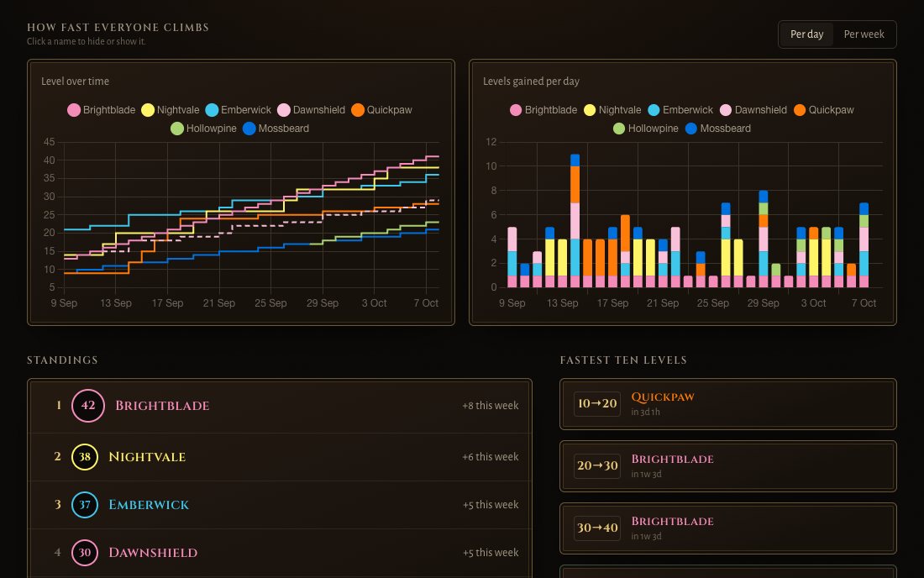Click Emberwick's '+5 this week' text
924x578 pixels.
pyautogui.click(x=491, y=505)
